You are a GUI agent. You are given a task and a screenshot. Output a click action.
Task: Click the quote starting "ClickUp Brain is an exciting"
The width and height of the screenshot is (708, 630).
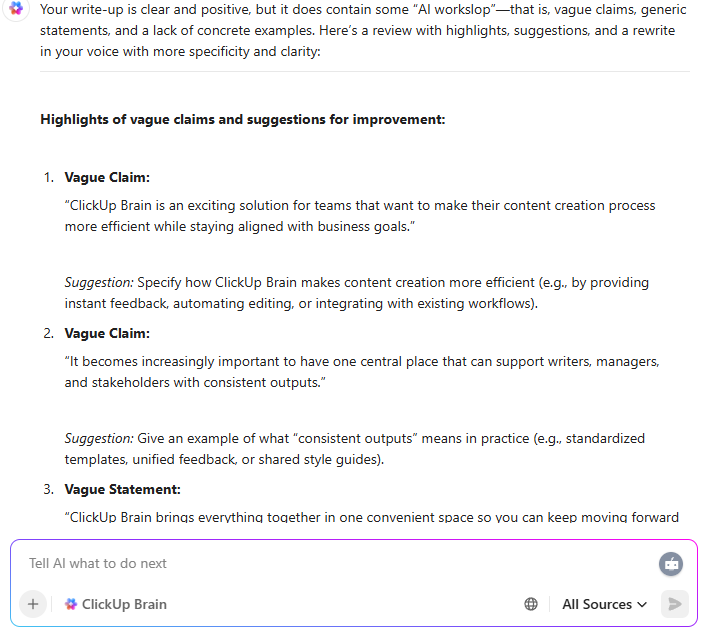(x=360, y=215)
